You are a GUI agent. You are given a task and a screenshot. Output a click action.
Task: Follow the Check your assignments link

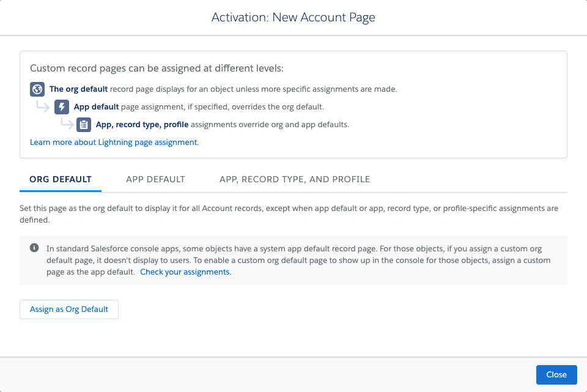185,272
